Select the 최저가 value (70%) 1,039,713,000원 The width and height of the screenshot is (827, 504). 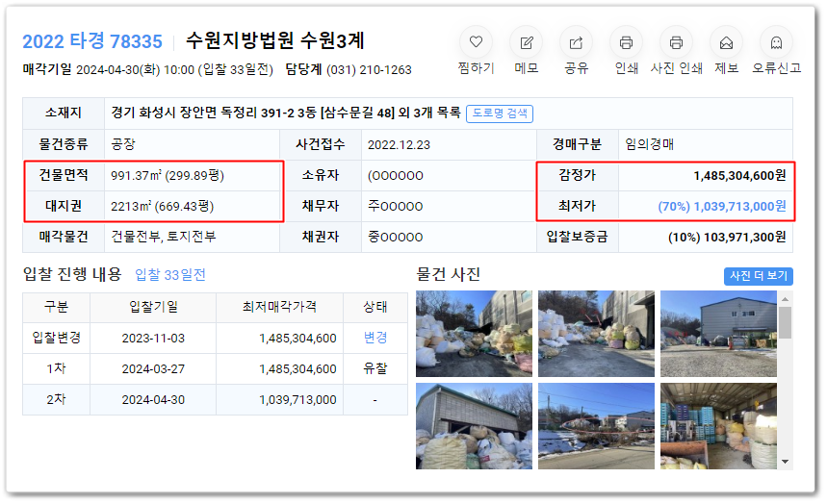(x=721, y=206)
